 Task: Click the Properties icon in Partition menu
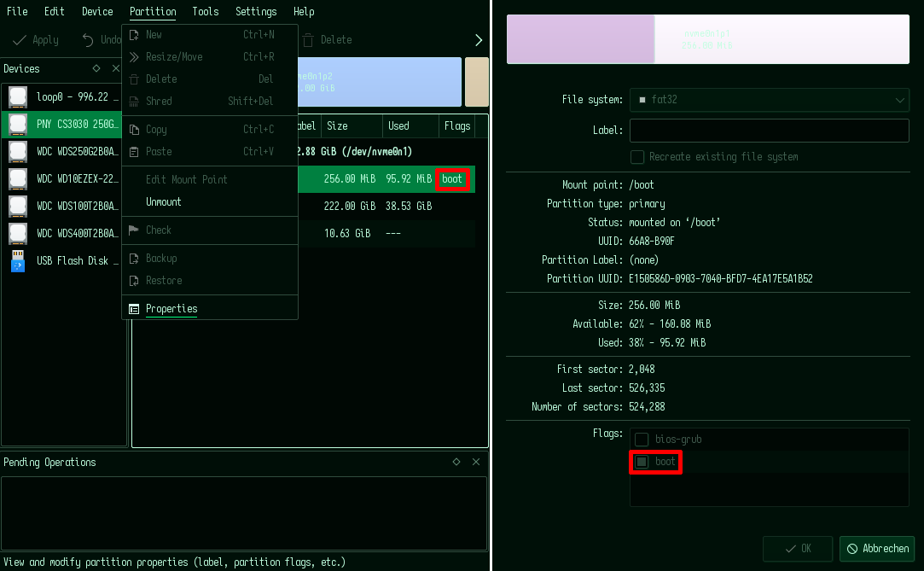tap(134, 309)
